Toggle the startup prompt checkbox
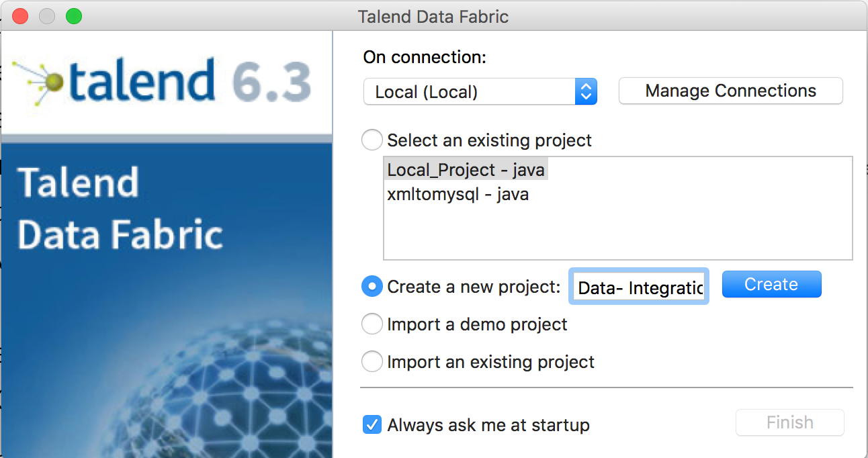Image resolution: width=868 pixels, height=458 pixels. 372,424
